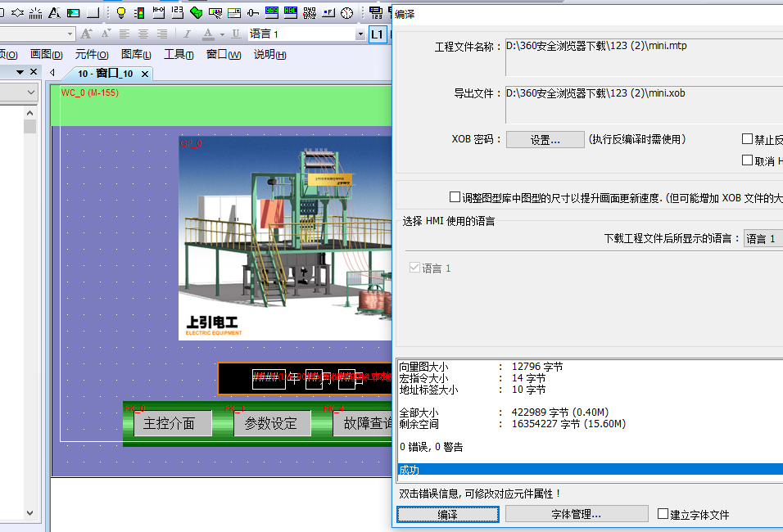The image size is (783, 532).
Task: Expand the left panel's top dropdown arrow
Action: 31,93
